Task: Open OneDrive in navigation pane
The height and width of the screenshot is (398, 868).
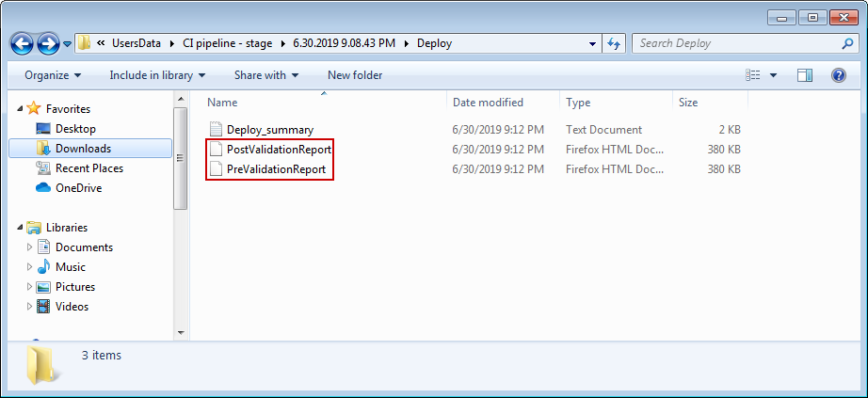Action: (x=69, y=188)
